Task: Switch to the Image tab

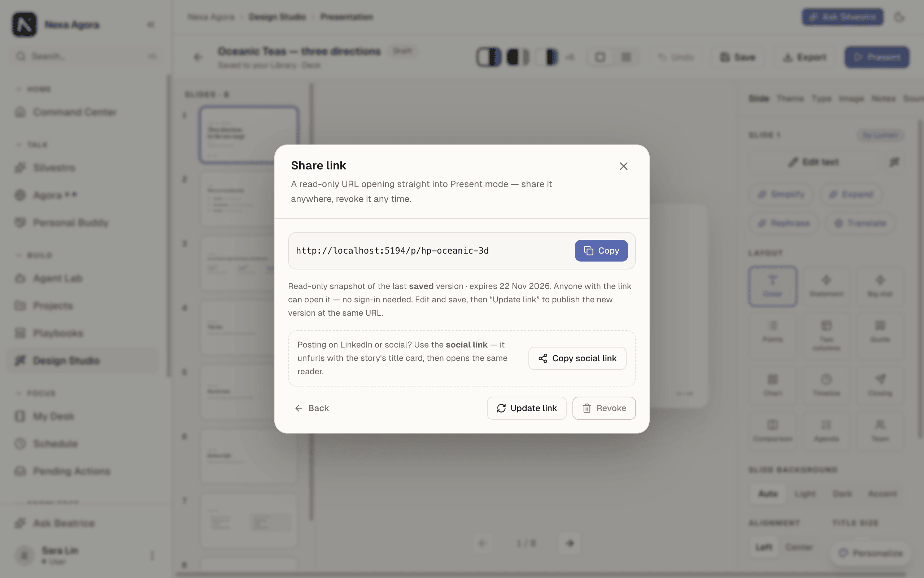Action: pyautogui.click(x=851, y=99)
